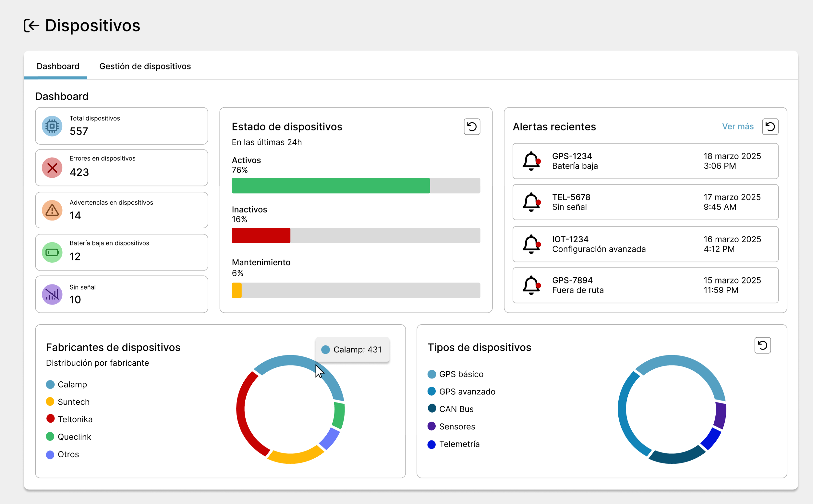Open the GPS-7894 Fuera de ruta alert

coord(645,285)
